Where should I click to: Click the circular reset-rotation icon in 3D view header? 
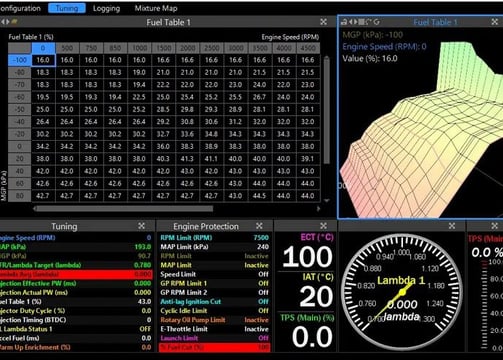click(x=377, y=22)
